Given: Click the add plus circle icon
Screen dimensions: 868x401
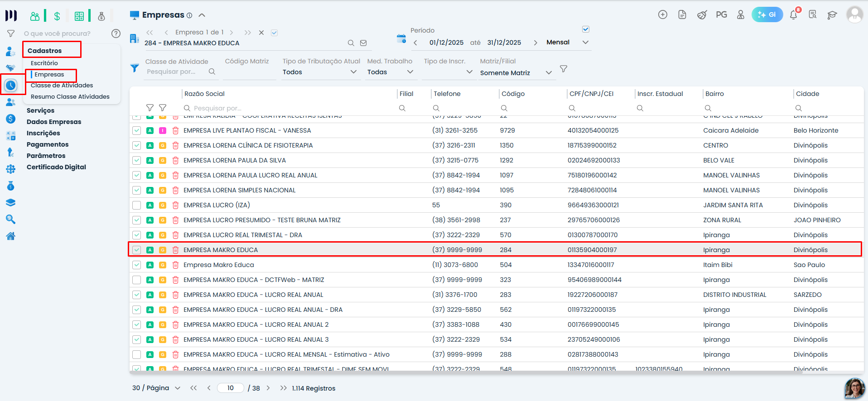Looking at the screenshot, I should 663,15.
